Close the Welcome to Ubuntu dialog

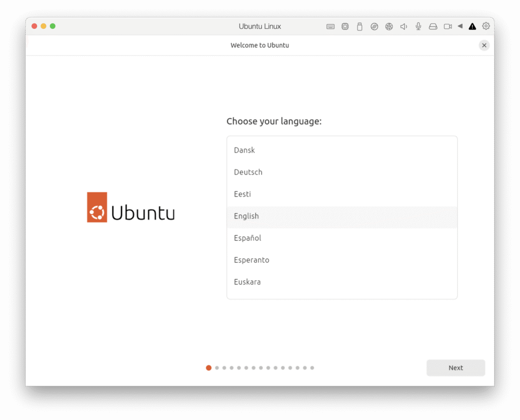click(484, 45)
